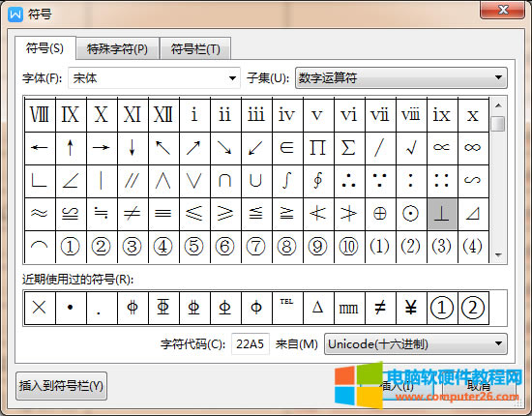
Task: Choose the delta triangle in recent symbols
Action: coord(318,308)
